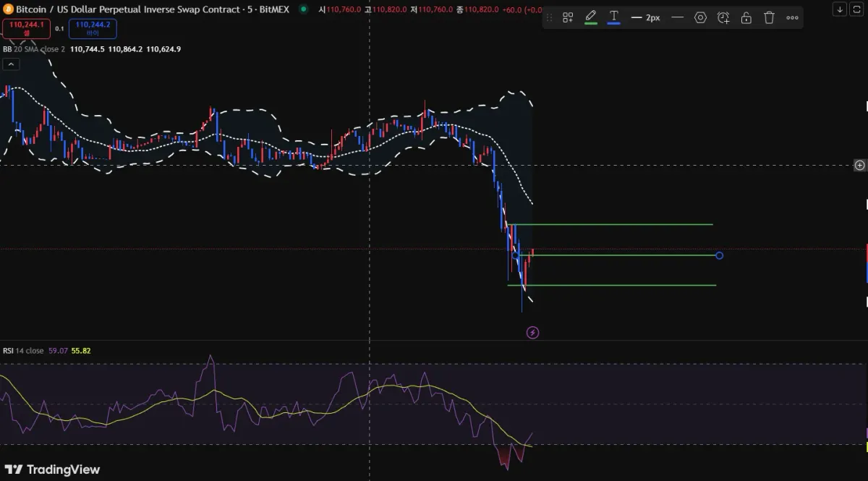This screenshot has height=481, width=868.
Task: Add alert with the clock-plus icon
Action: click(x=723, y=17)
